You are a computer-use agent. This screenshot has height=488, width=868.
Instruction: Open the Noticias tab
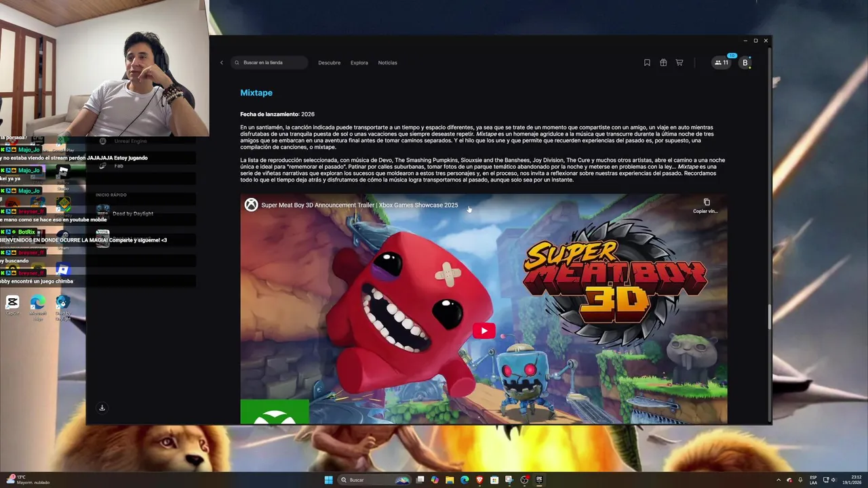[x=388, y=62]
